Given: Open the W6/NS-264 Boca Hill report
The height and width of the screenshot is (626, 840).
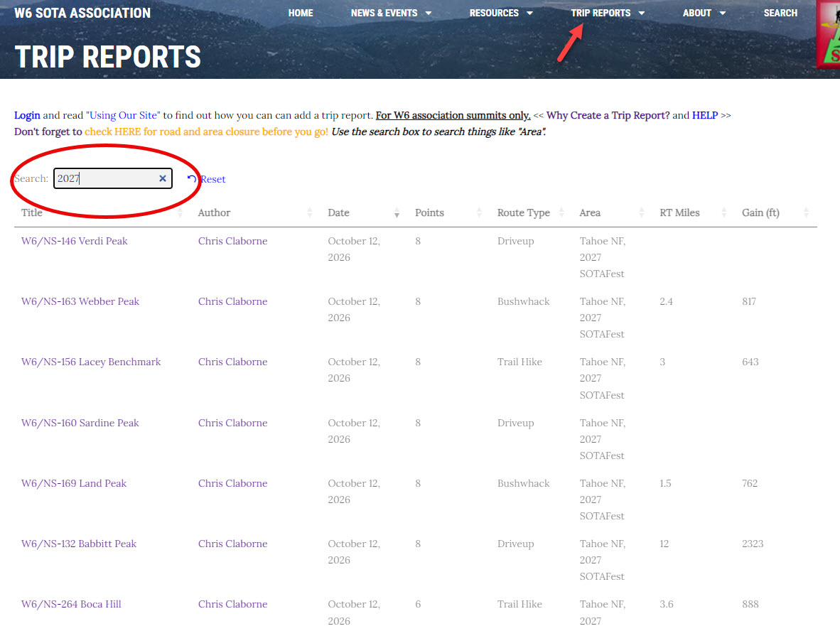Looking at the screenshot, I should tap(71, 605).
